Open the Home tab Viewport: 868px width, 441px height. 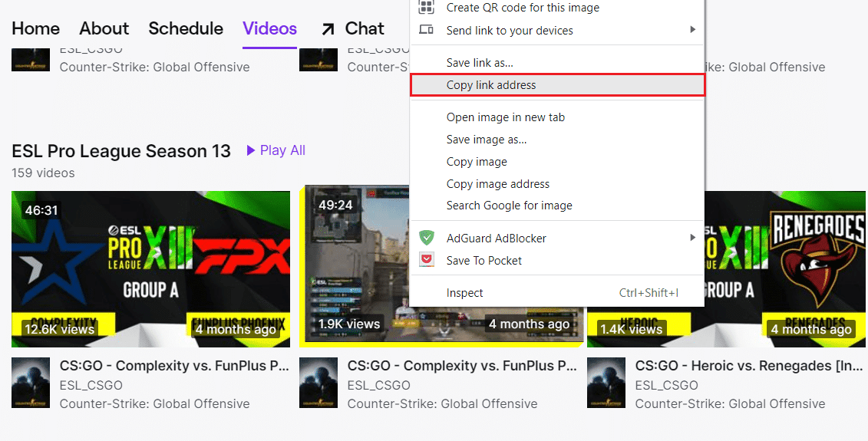[x=35, y=28]
